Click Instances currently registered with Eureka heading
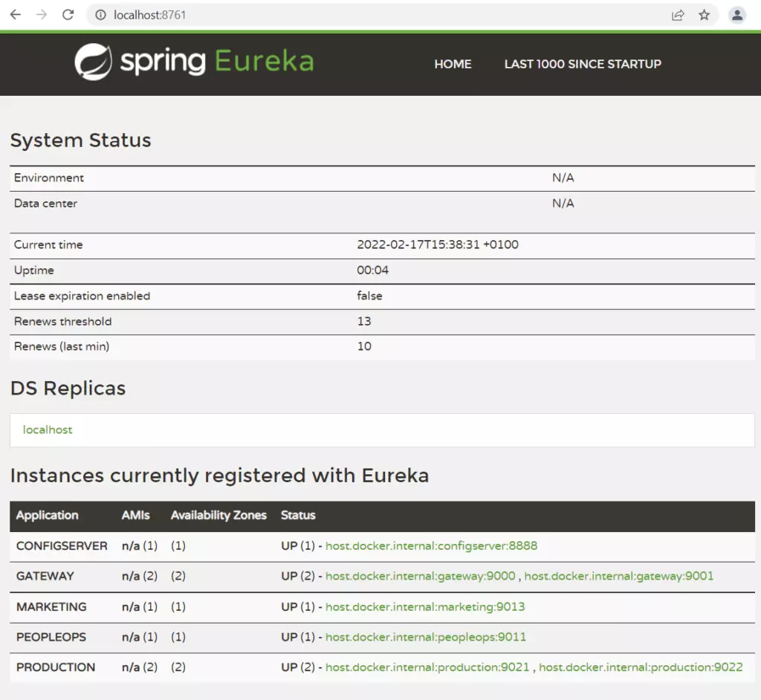The width and height of the screenshot is (761, 700). point(219,476)
